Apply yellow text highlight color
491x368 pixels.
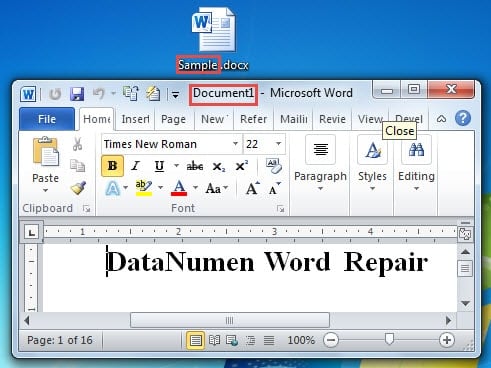click(x=144, y=188)
